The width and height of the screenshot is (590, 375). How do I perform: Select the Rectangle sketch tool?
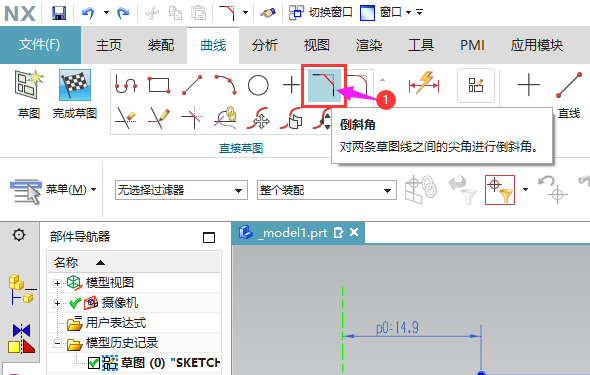pyautogui.click(x=159, y=85)
